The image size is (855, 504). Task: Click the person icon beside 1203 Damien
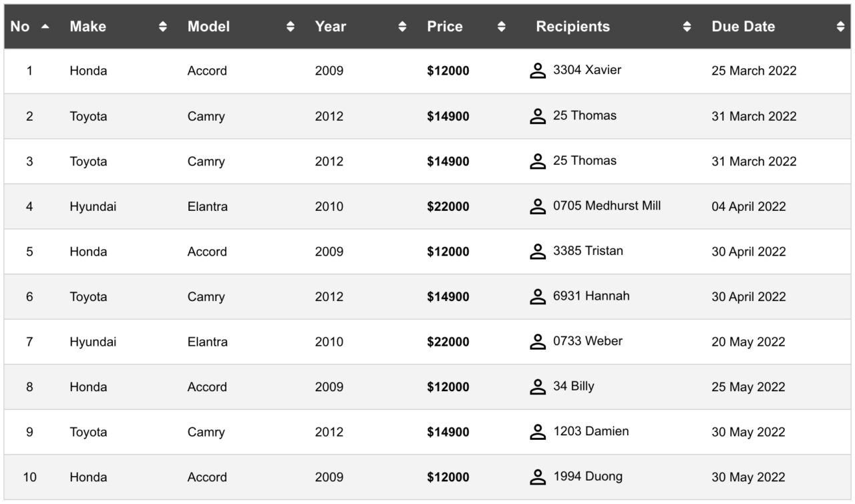click(x=538, y=432)
